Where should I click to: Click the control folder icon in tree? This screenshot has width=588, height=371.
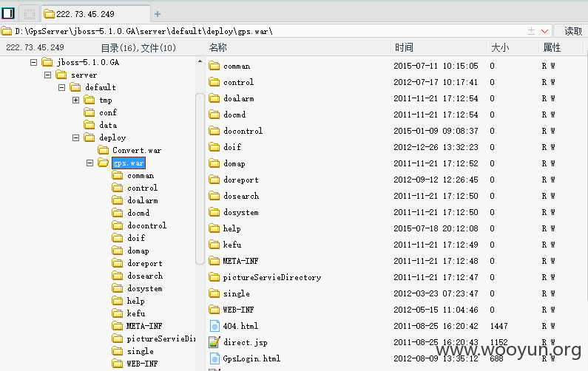coord(118,188)
